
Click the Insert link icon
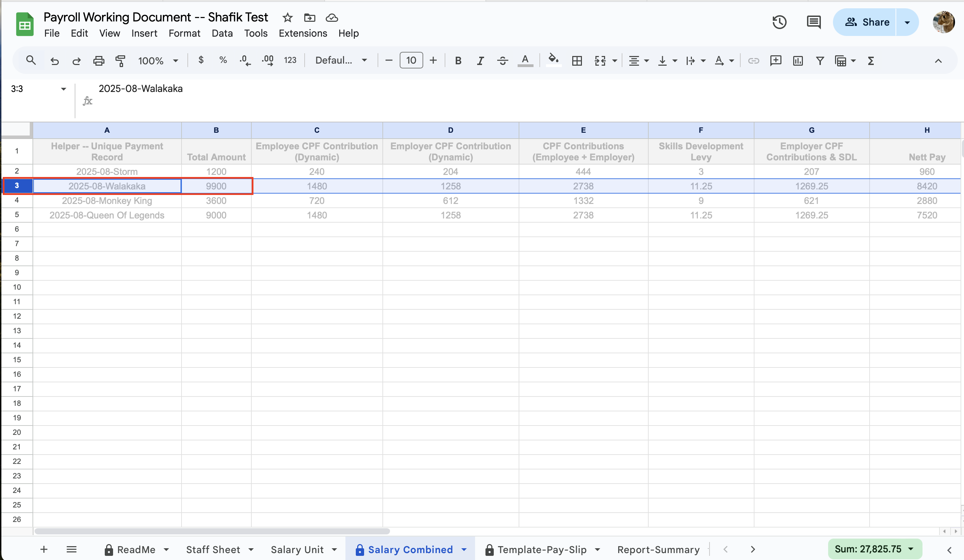[x=753, y=60]
